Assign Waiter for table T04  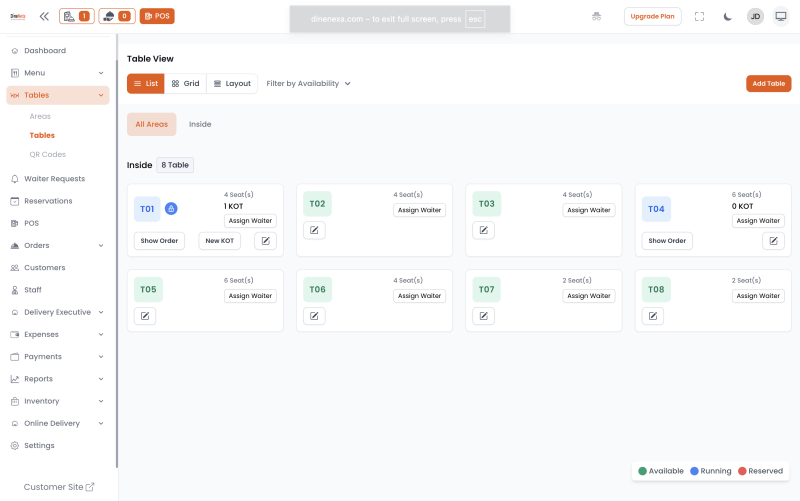758,221
